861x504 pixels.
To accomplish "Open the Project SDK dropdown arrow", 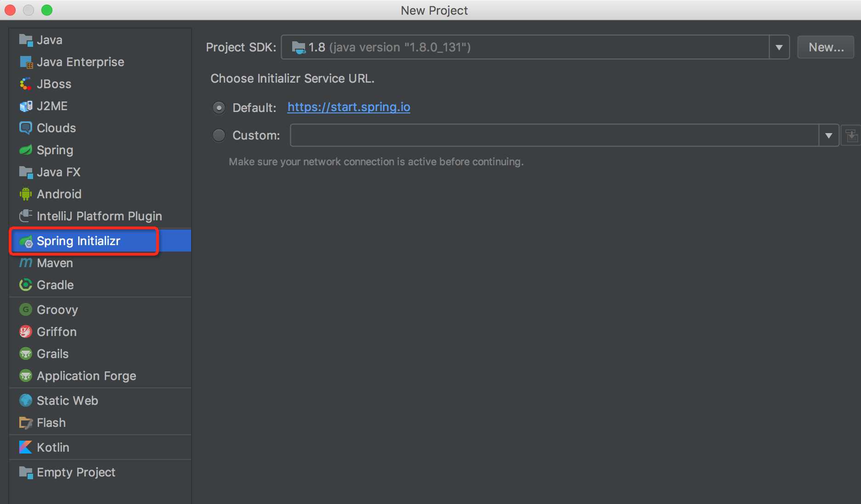I will pos(779,47).
